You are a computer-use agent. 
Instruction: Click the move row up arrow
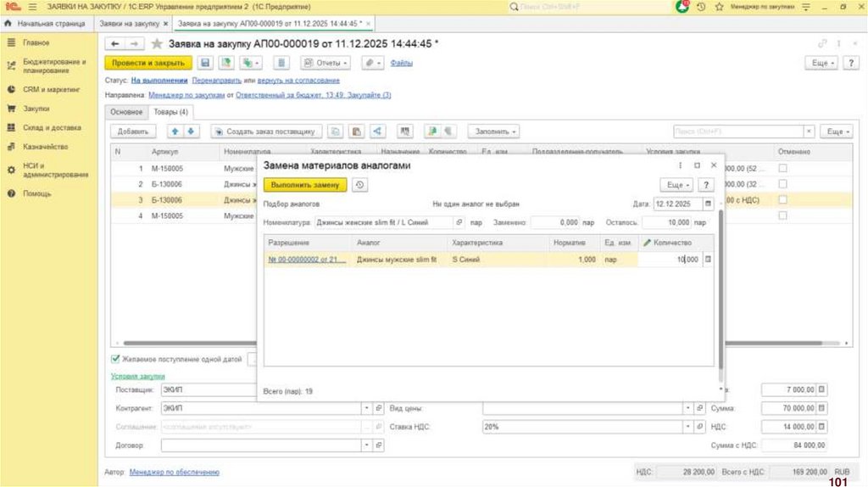(x=175, y=132)
